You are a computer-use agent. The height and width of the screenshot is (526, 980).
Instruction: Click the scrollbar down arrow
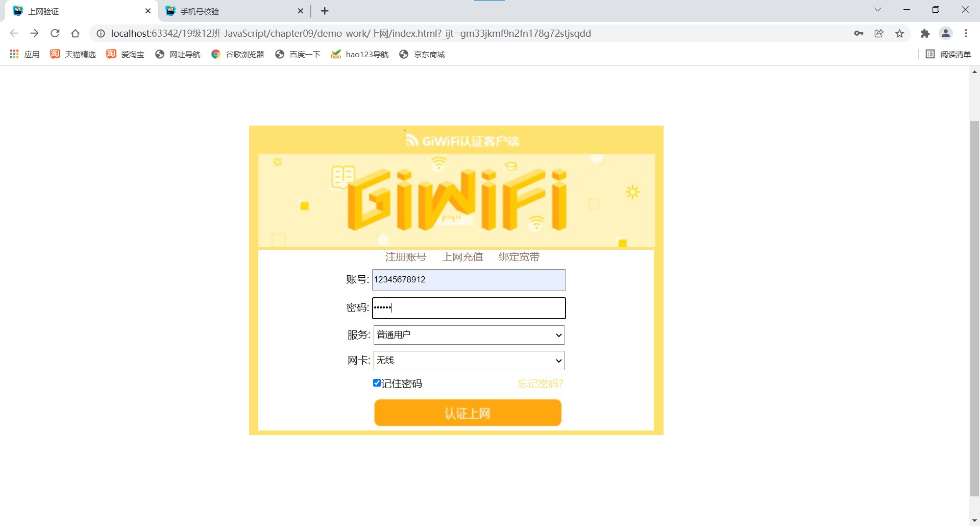click(x=975, y=520)
